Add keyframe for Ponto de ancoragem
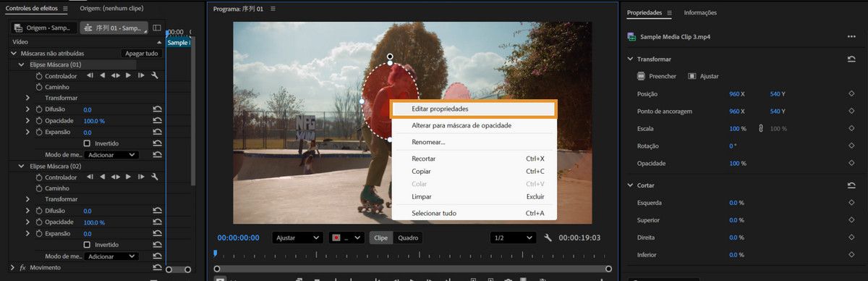This screenshot has height=281, width=868. pos(851,112)
